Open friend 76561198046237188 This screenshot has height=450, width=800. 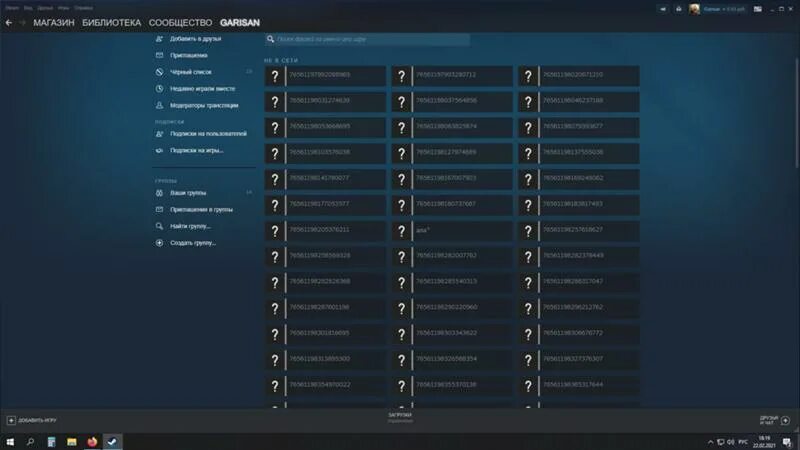579,102
